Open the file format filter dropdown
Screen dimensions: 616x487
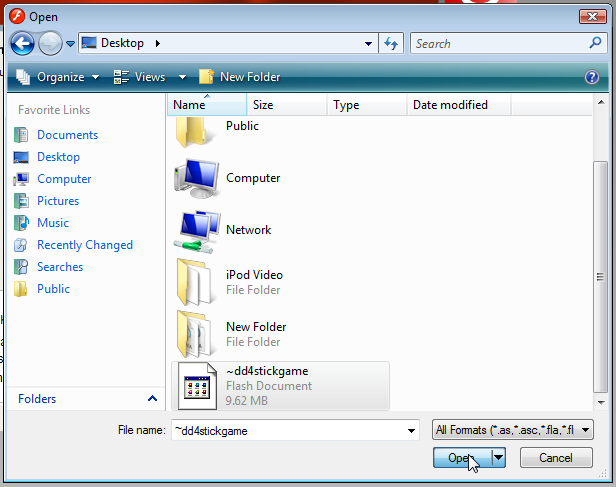pyautogui.click(x=513, y=430)
